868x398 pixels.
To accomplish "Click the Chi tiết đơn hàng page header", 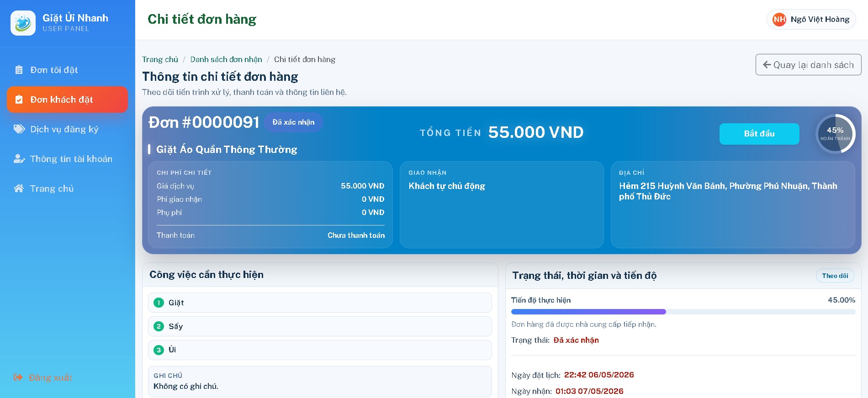I will [202, 19].
